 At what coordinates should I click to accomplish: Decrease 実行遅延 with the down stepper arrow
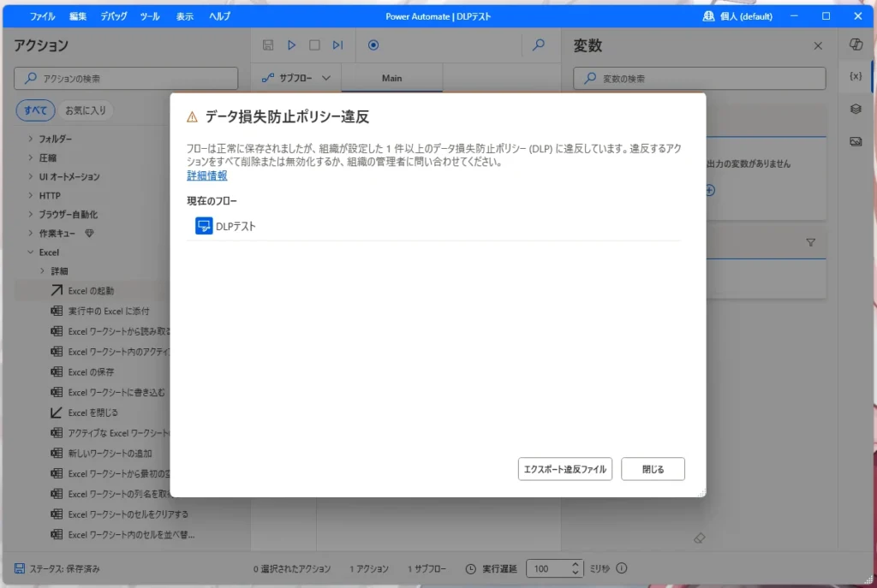(575, 573)
